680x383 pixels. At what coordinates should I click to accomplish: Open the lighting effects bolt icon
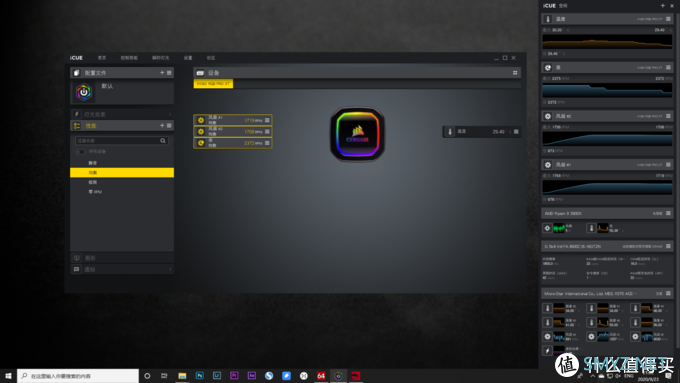point(77,114)
